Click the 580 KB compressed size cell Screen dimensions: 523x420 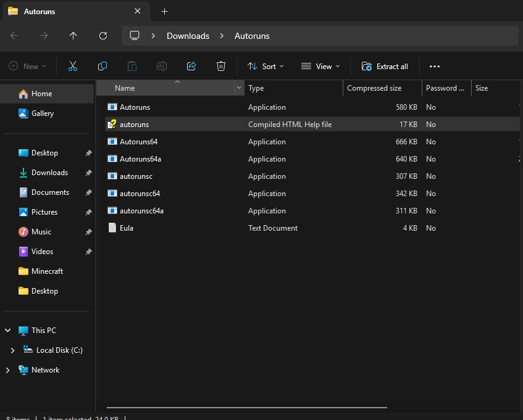pyautogui.click(x=406, y=107)
